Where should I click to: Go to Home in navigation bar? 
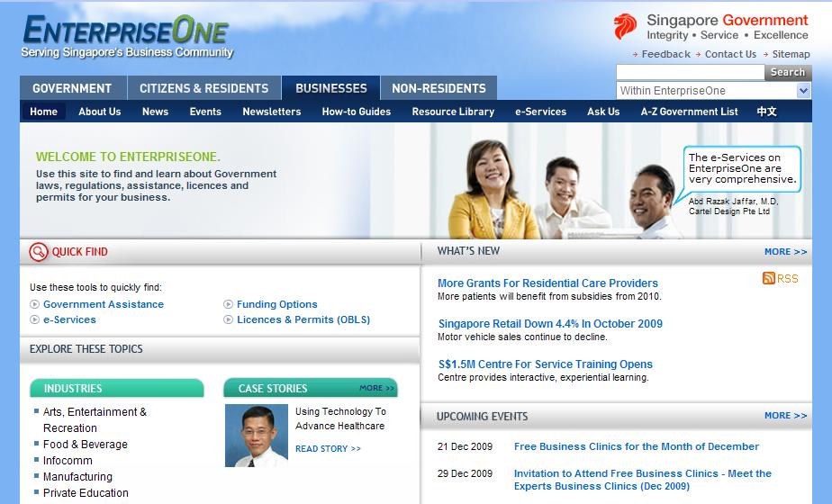click(x=43, y=112)
